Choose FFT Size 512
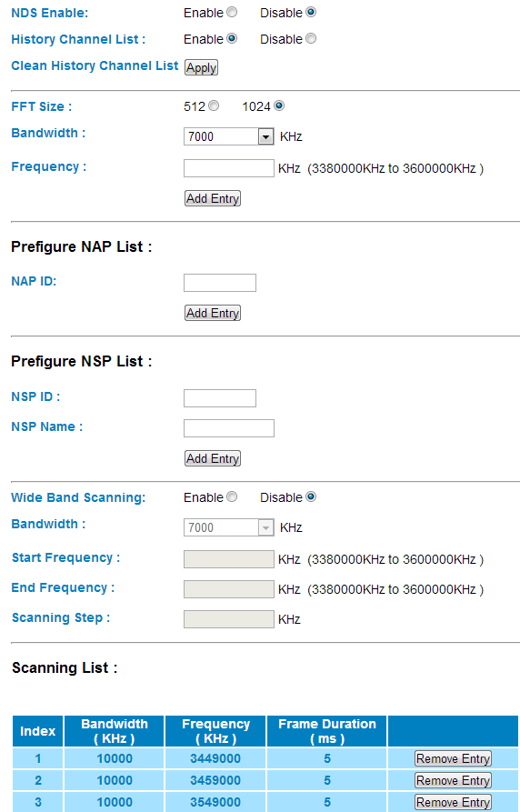520x812 pixels. [214, 105]
